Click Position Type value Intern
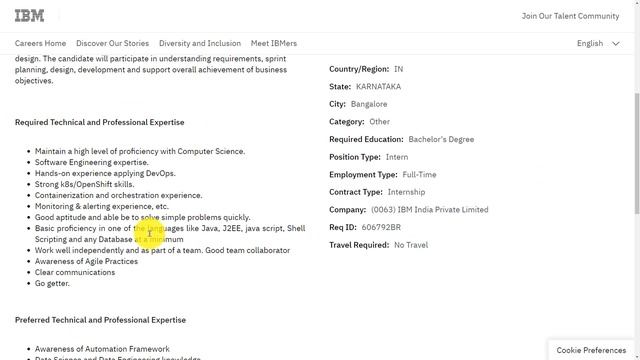This screenshot has height=360, width=640. pos(397,157)
